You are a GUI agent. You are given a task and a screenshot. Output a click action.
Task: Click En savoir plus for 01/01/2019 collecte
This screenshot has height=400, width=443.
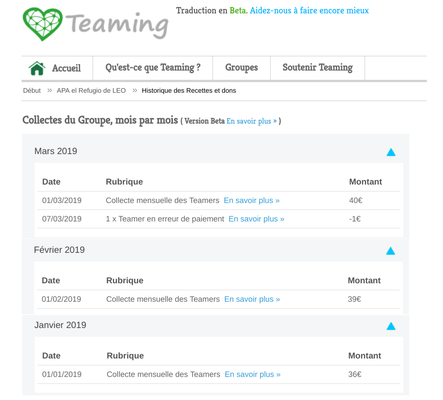coord(253,374)
